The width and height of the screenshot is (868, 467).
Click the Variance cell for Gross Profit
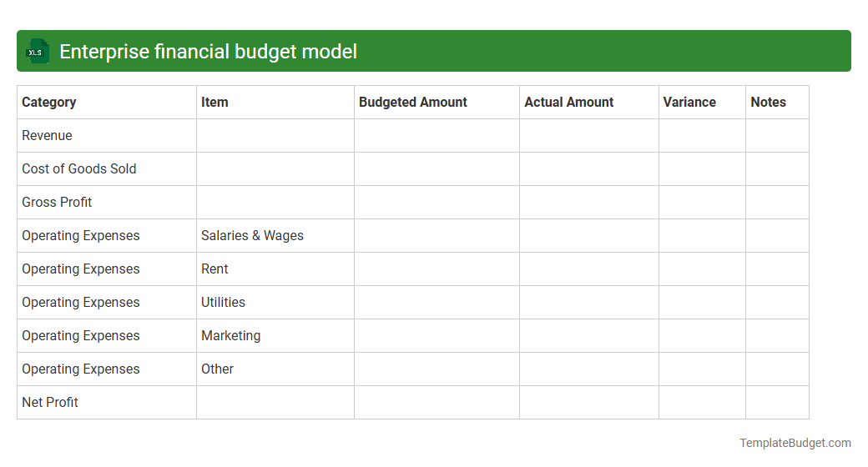point(702,202)
